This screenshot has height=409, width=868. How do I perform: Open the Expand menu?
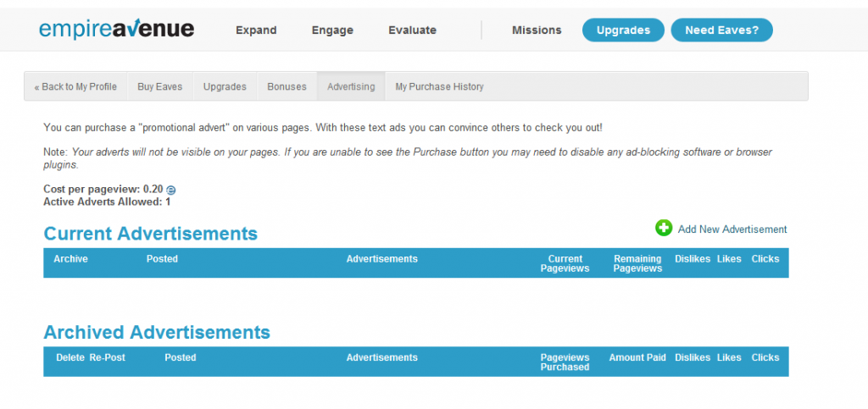256,30
